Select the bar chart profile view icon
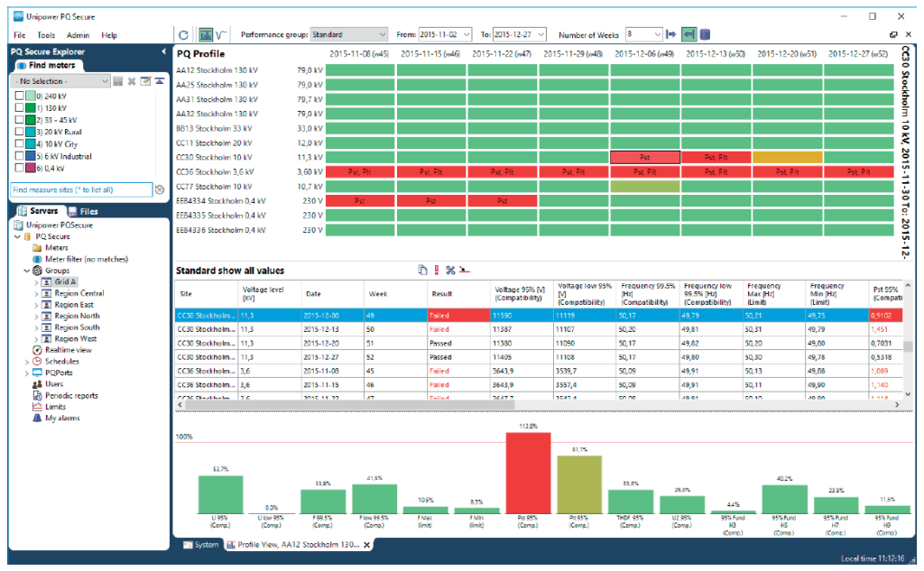This screenshot has height=571, width=924. coord(205,34)
